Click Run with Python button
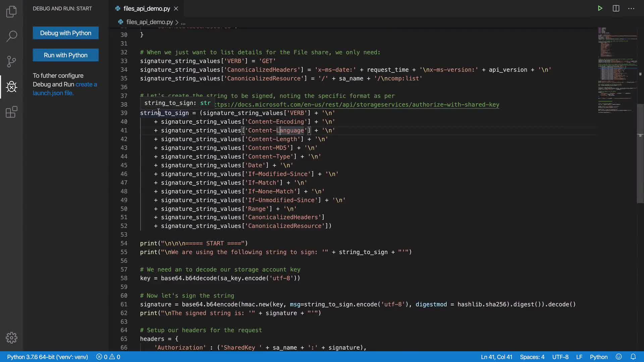Screen dimensions: 644x362 66,55
